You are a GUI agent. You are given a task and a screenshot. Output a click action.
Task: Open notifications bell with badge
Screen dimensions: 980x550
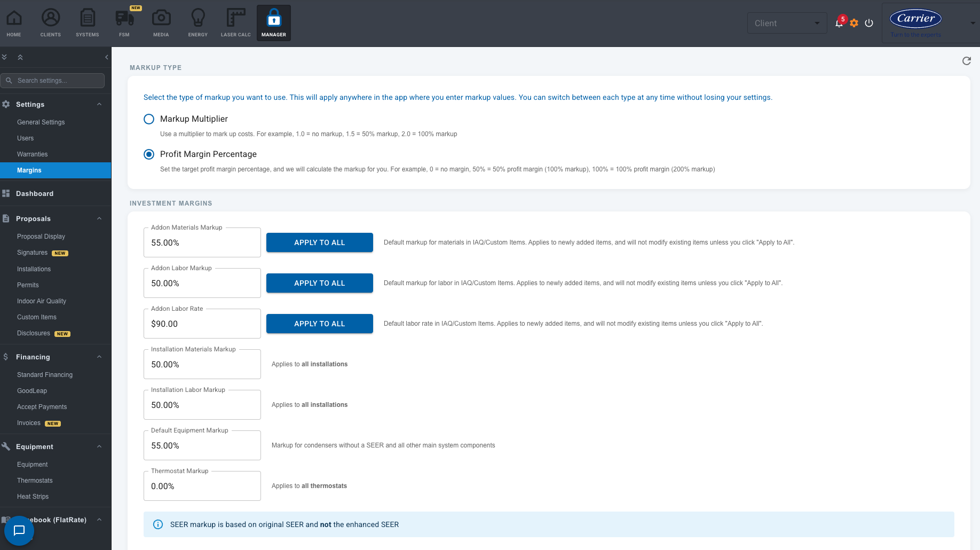click(840, 22)
